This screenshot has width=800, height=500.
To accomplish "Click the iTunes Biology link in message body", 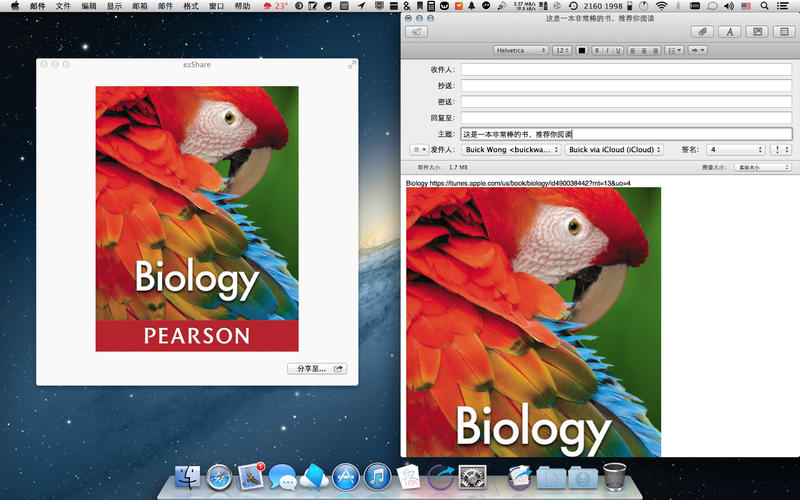I will pos(530,183).
